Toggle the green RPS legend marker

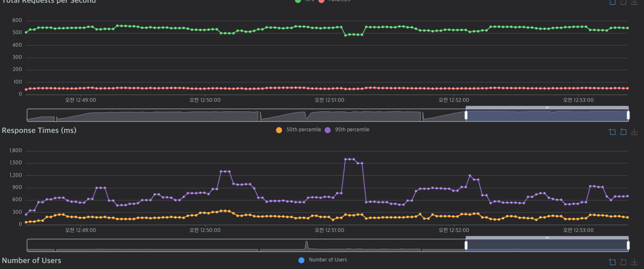coord(298,1)
